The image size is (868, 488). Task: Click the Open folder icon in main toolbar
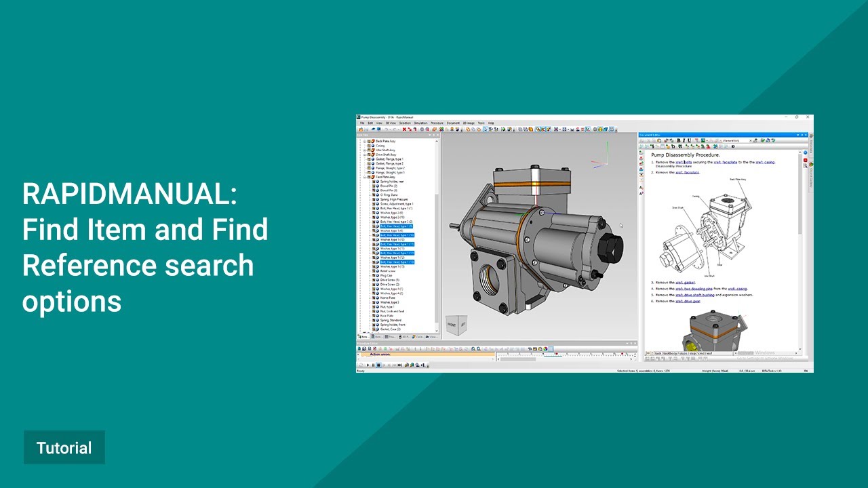coord(361,129)
